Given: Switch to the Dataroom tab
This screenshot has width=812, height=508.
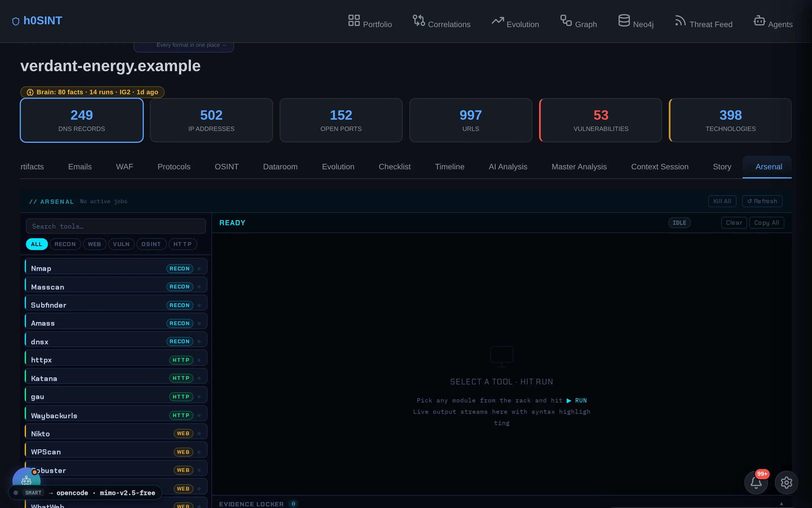Looking at the screenshot, I should pyautogui.click(x=280, y=167).
